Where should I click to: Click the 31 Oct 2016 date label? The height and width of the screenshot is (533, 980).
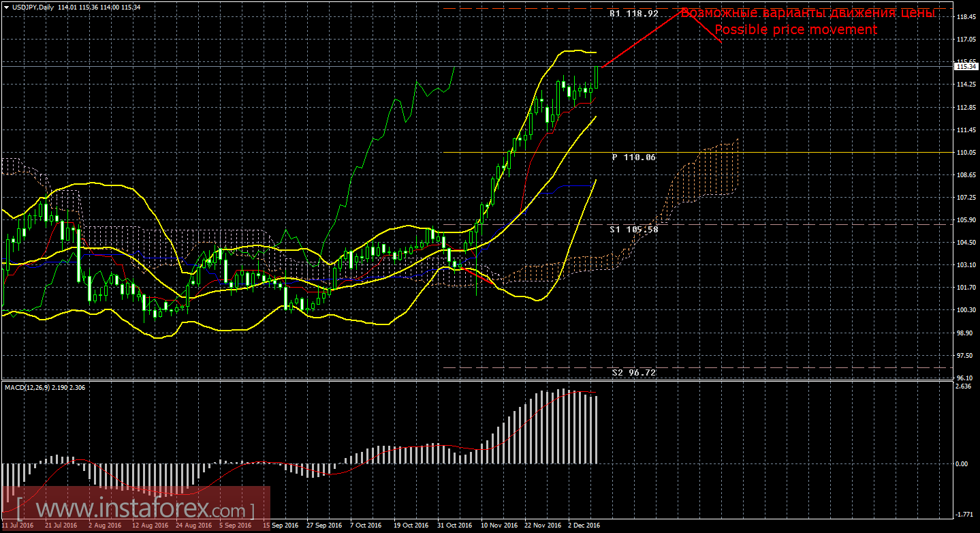click(454, 526)
